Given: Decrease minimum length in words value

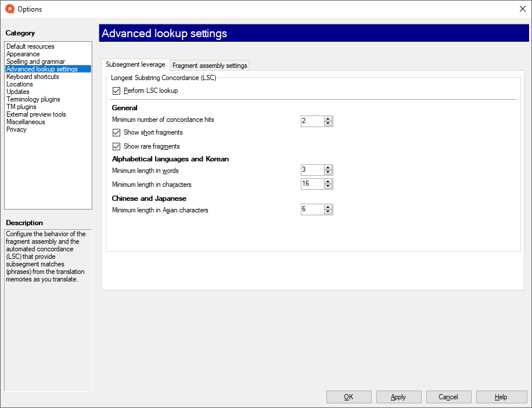Looking at the screenshot, I should click(328, 172).
